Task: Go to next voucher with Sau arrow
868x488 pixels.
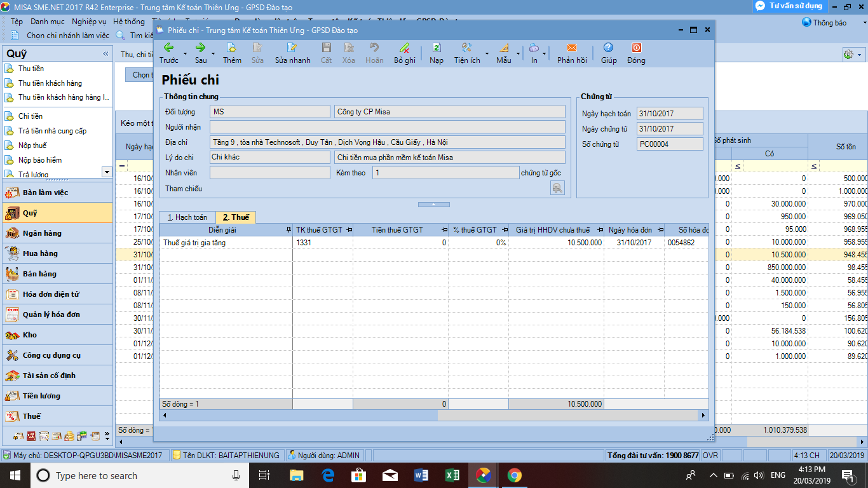Action: coord(201,48)
